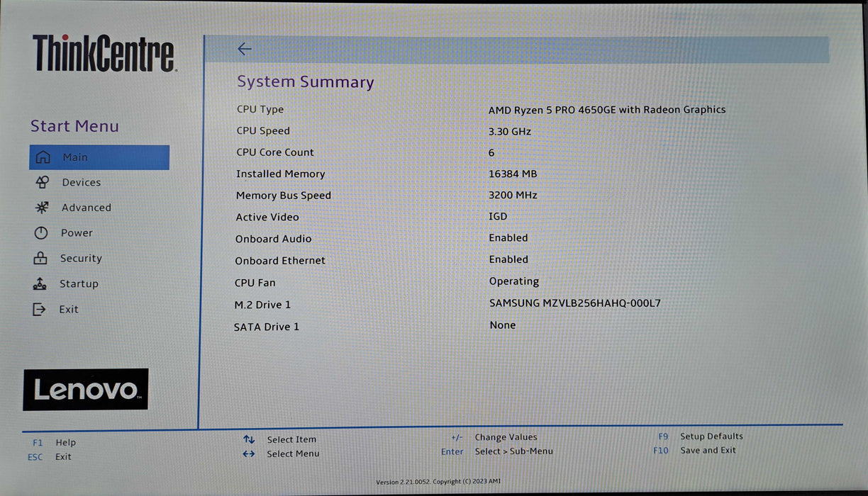This screenshot has width=868, height=496.
Task: Click F1 Help shortcut
Action: 54,442
